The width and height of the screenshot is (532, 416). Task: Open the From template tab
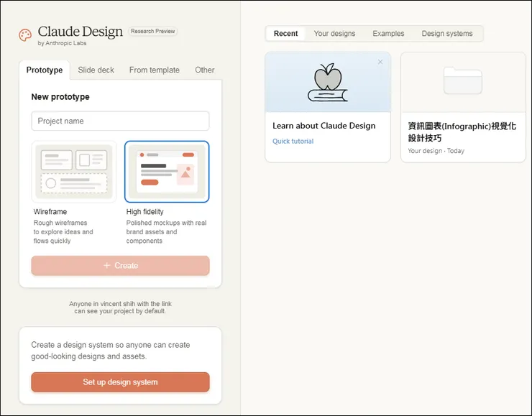(155, 70)
